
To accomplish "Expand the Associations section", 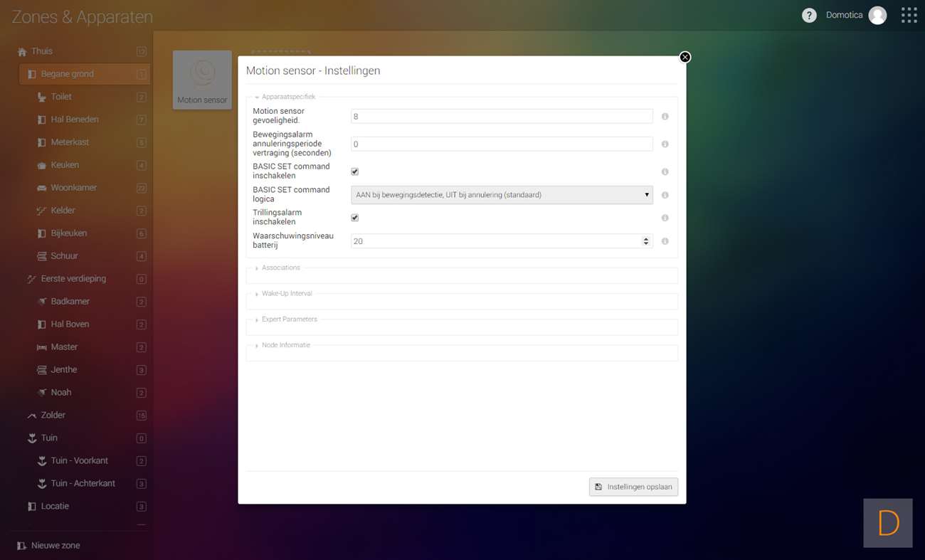I will [278, 268].
